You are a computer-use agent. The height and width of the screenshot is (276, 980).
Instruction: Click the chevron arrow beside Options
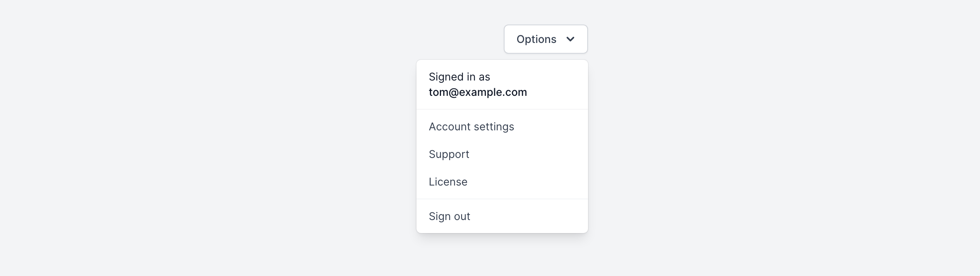570,39
